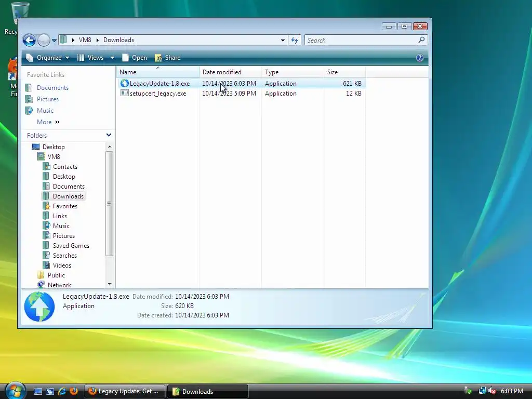Click the folder tree scrollbar thumb
This screenshot has height=399, width=532.
click(109, 204)
